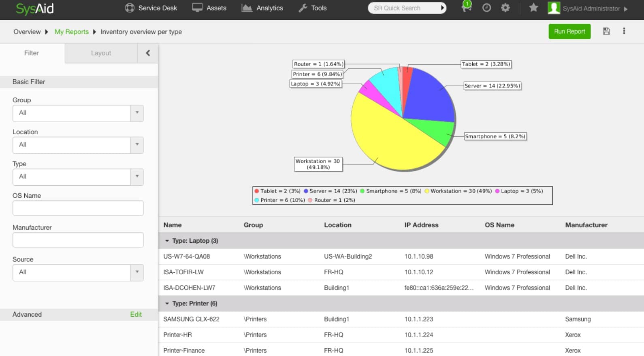Open the more options kebab menu
The height and width of the screenshot is (356, 644).
tap(624, 31)
